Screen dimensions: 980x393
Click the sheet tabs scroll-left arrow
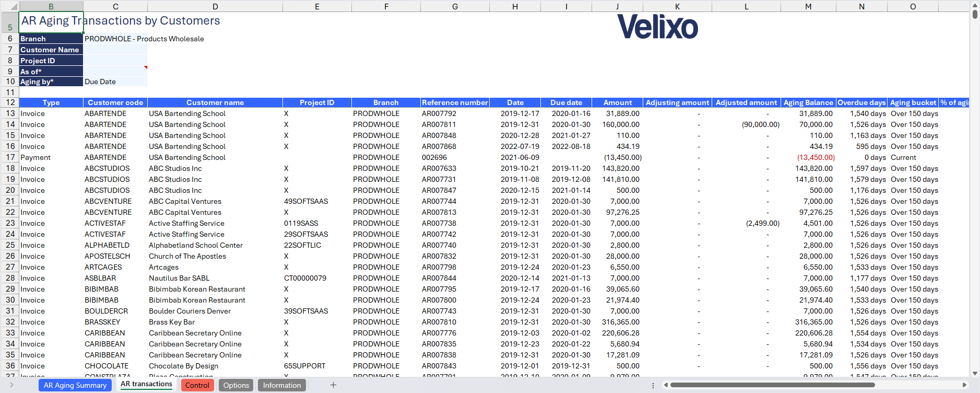coord(11,385)
